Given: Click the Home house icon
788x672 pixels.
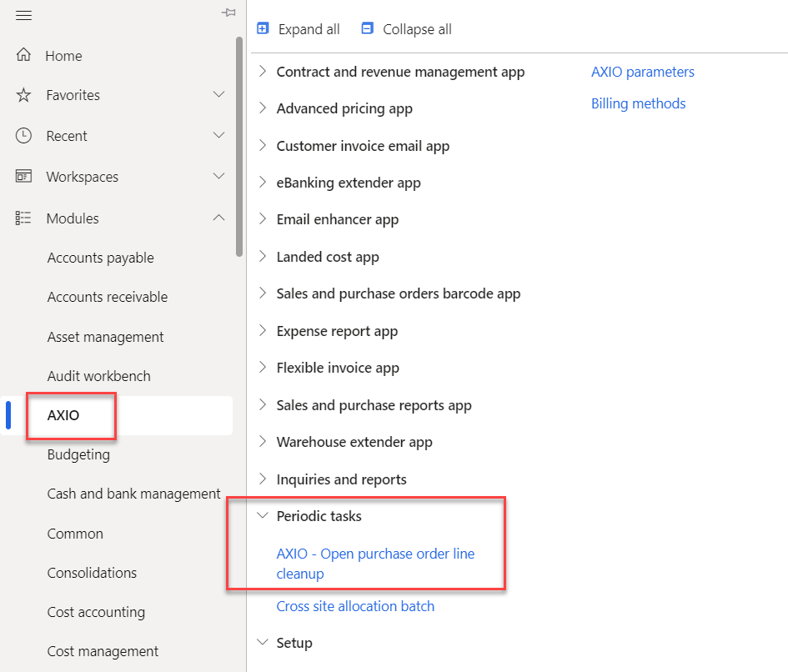Looking at the screenshot, I should [x=23, y=56].
